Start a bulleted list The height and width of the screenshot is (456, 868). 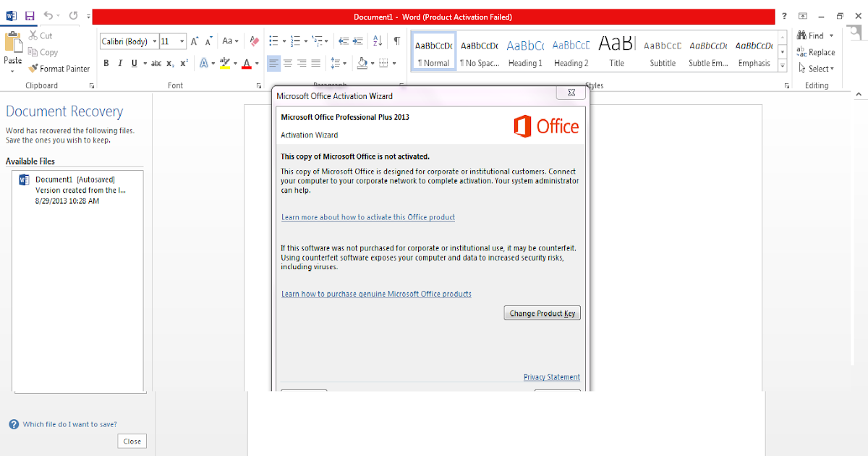pos(274,41)
